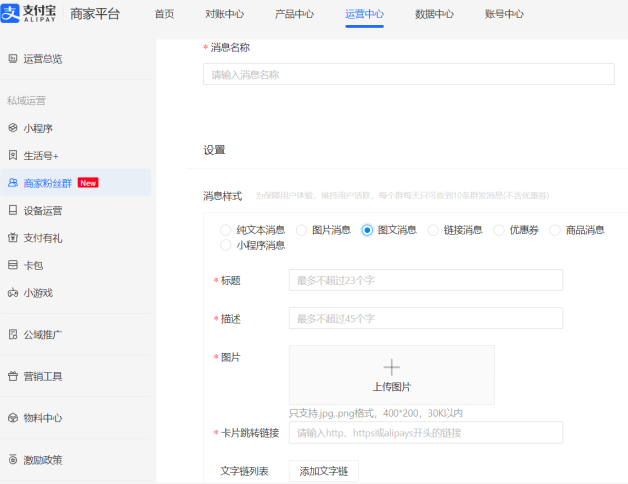This screenshot has height=484, width=628.
Task: Select 卡包 in the sidebar
Action: (x=33, y=266)
